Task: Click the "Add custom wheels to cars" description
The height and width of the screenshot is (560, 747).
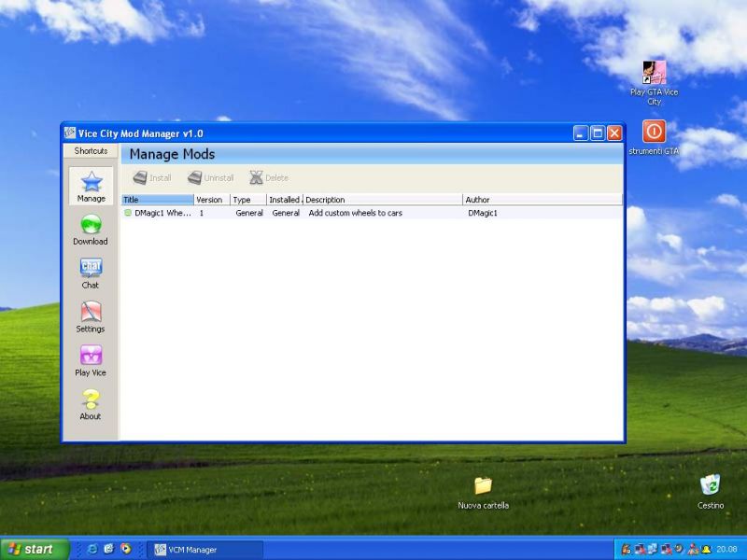Action: (x=356, y=213)
